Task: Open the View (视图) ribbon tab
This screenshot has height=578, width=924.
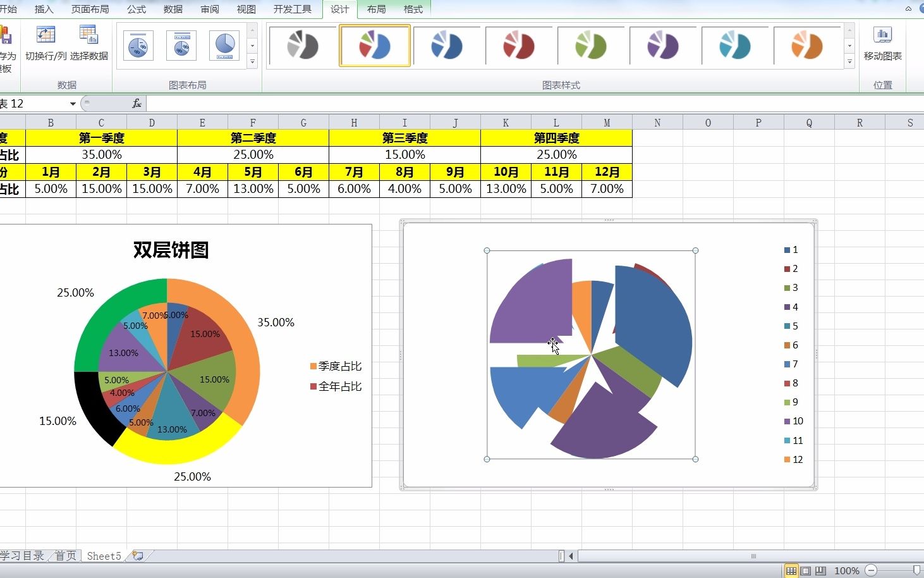Action: click(x=246, y=9)
